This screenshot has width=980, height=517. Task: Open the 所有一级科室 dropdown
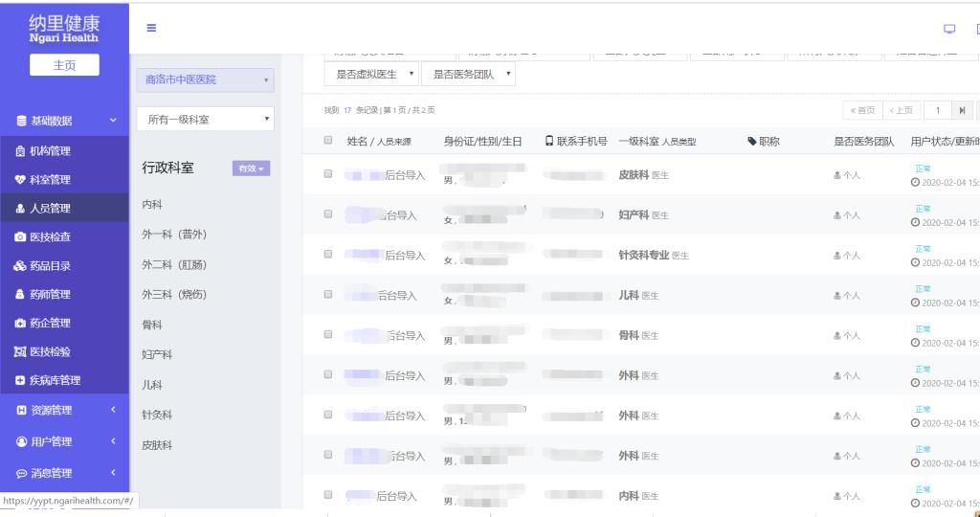206,120
